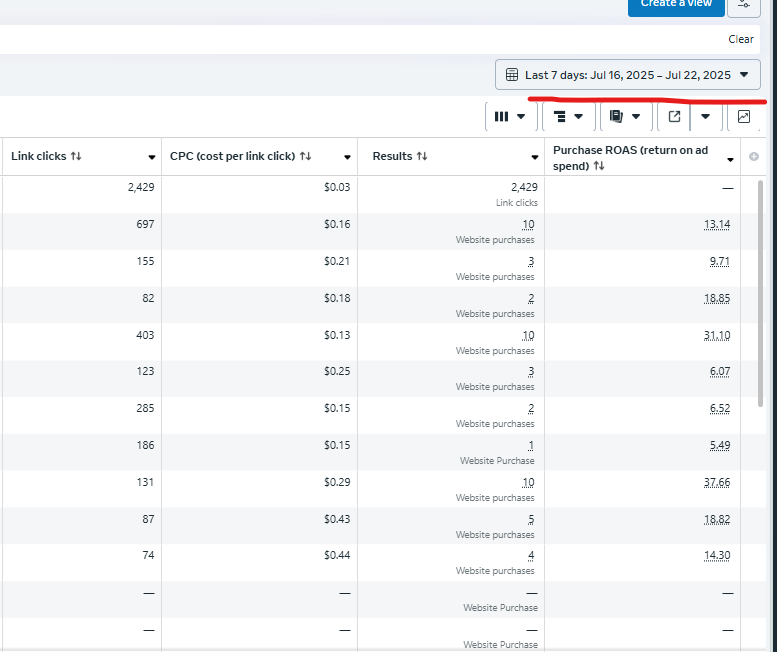Click Clear to remove filters

741,40
